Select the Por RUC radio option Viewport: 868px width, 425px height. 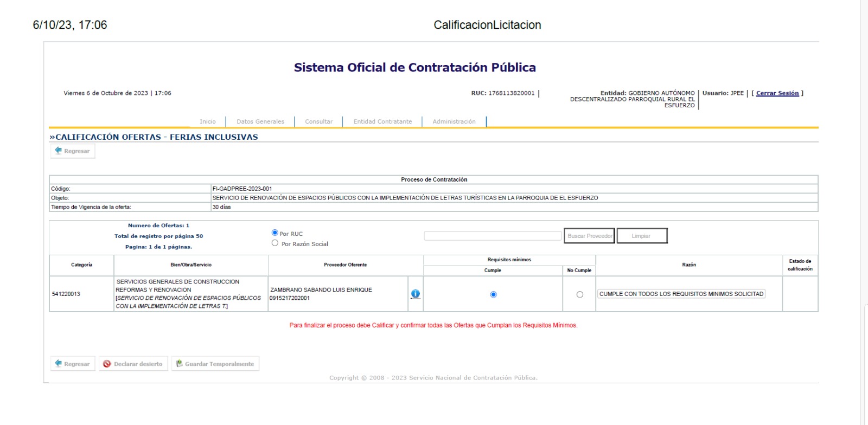pos(275,233)
